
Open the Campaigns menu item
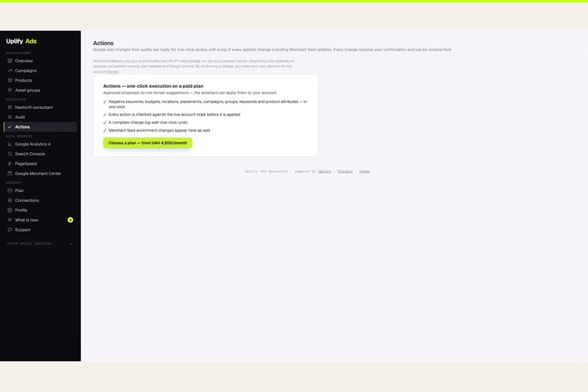point(40,71)
